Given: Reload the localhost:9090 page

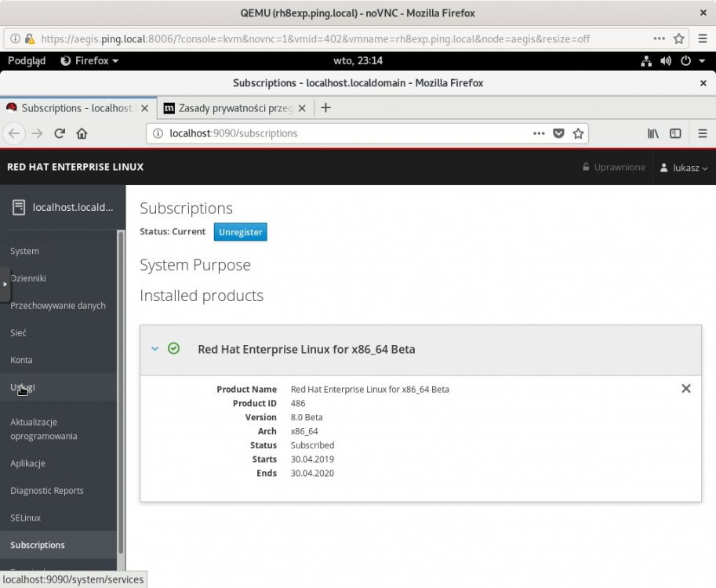Looking at the screenshot, I should click(x=60, y=134).
